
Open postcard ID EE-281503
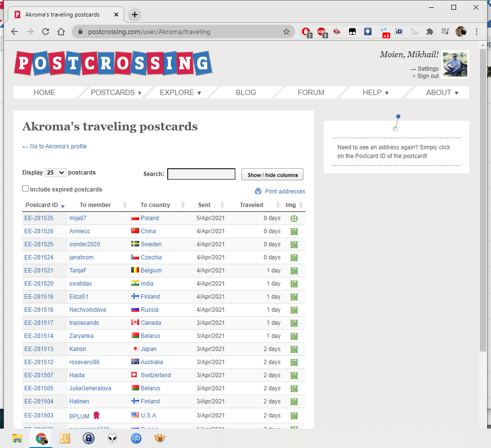click(39, 416)
